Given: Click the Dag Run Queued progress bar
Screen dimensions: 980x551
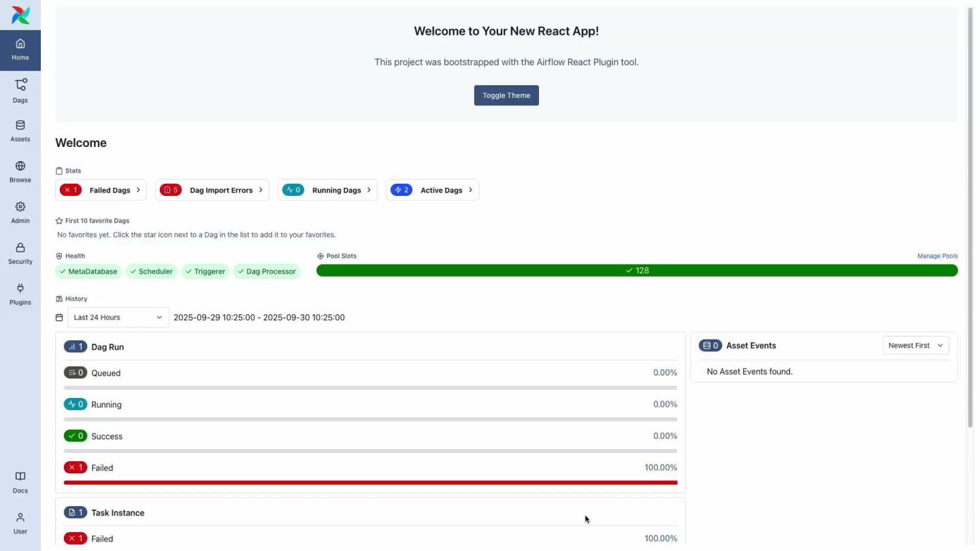Looking at the screenshot, I should tap(371, 388).
